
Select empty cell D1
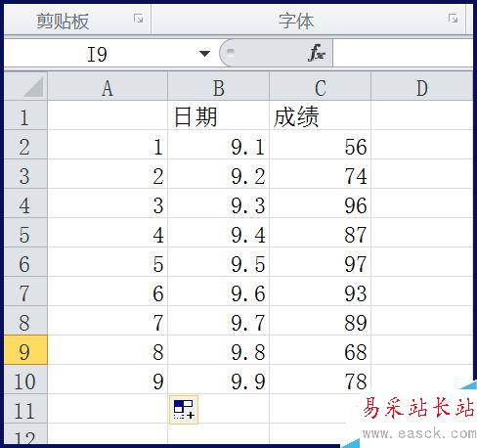pos(422,115)
